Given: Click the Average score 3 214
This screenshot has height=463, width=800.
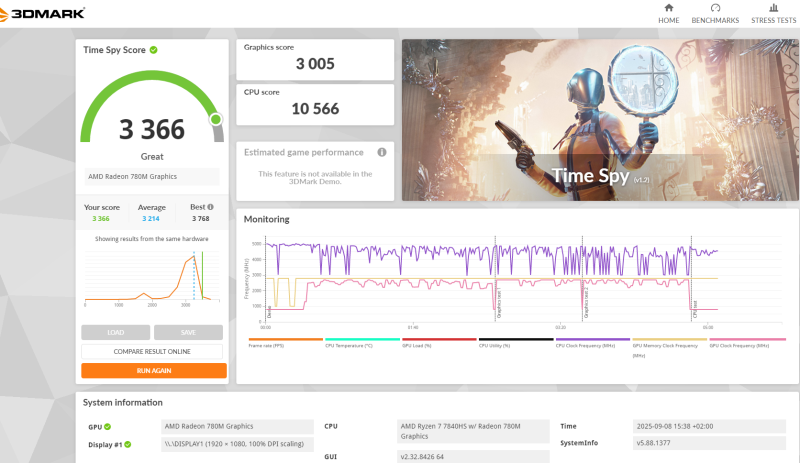Looking at the screenshot, I should coord(151,218).
